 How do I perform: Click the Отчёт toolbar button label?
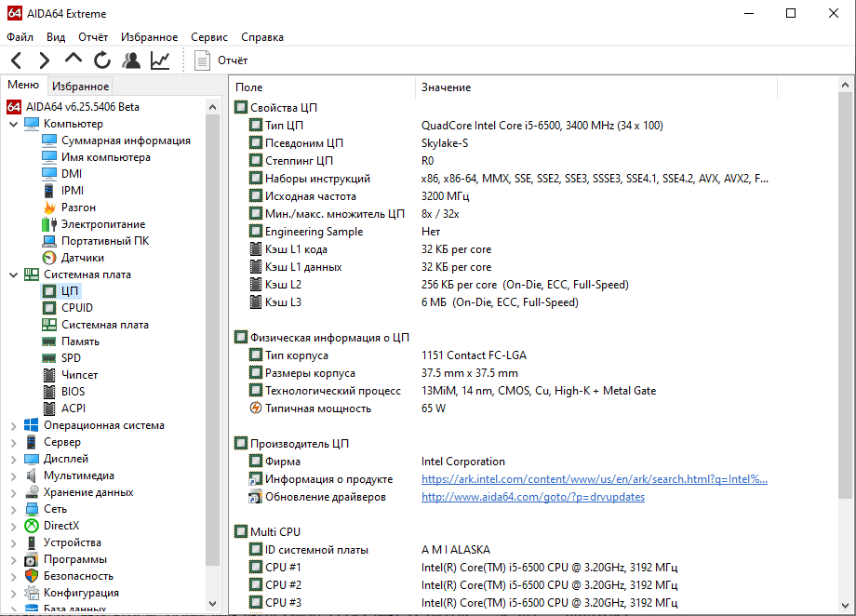[233, 60]
